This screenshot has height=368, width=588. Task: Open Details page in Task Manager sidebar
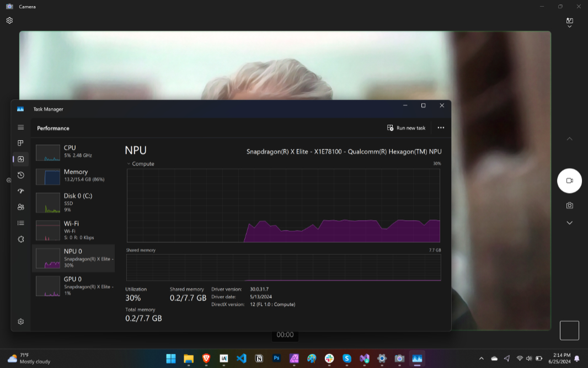pos(20,223)
